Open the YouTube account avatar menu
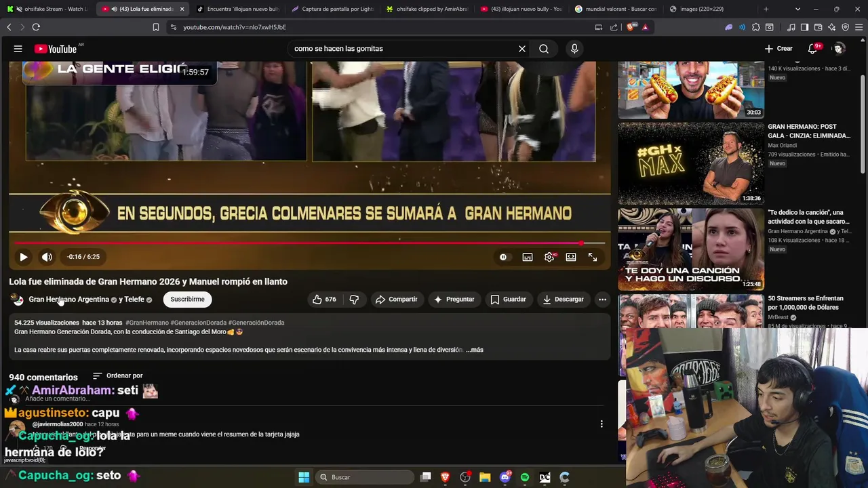 (839, 49)
